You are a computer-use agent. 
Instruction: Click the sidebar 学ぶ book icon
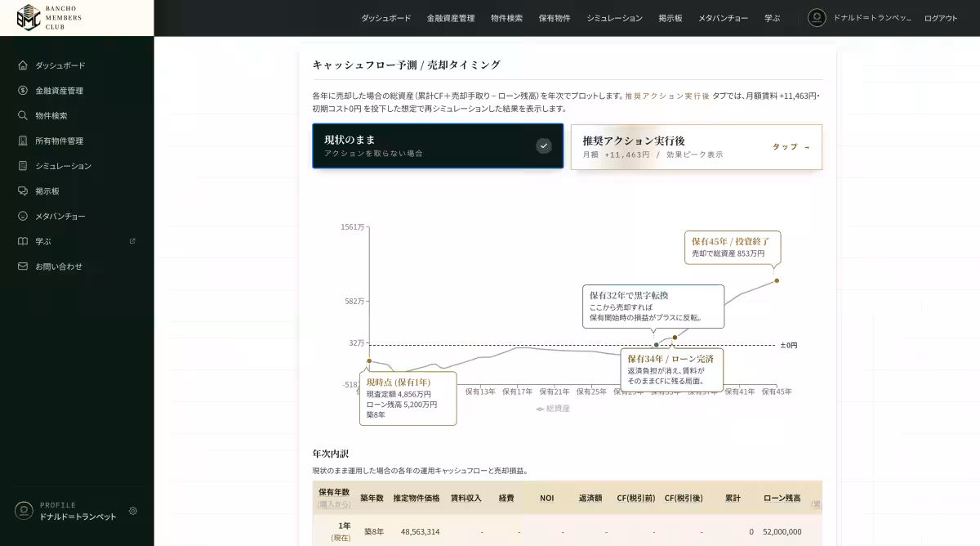click(23, 241)
